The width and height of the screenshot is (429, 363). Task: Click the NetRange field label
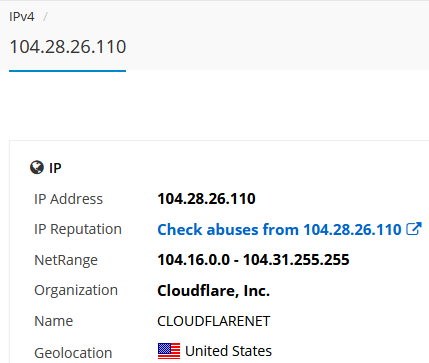66,260
